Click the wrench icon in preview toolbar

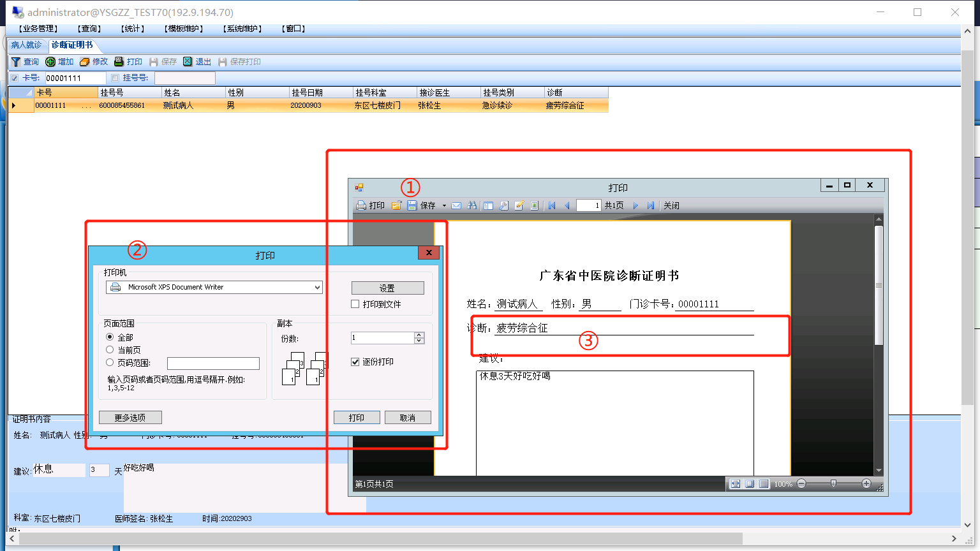504,205
